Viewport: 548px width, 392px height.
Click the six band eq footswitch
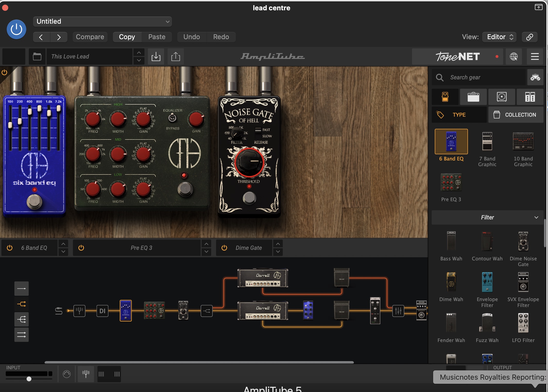(x=34, y=201)
